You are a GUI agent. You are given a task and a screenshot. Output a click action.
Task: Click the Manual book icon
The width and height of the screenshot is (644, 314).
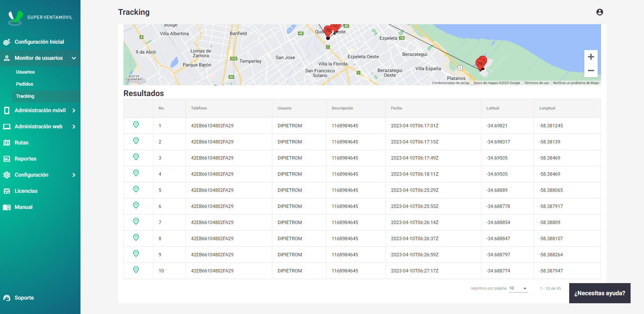coord(7,207)
